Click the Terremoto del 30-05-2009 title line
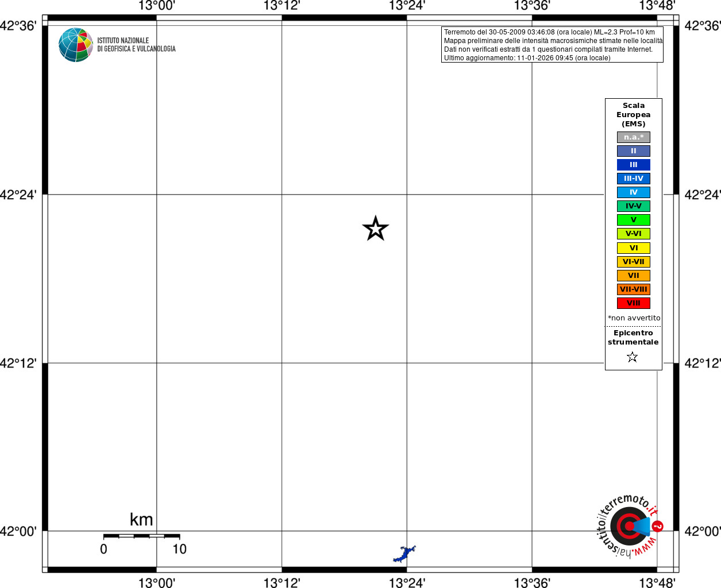Image resolution: width=721 pixels, height=588 pixels. (x=549, y=32)
